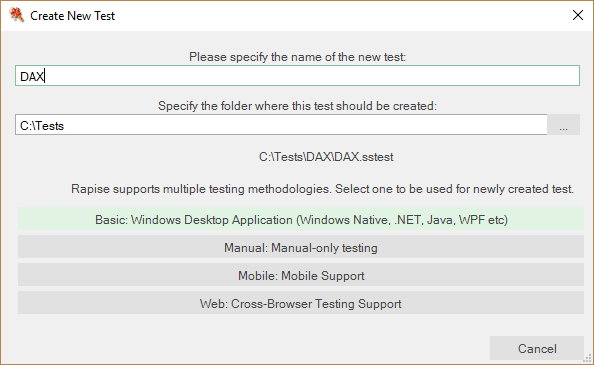The width and height of the screenshot is (594, 365).
Task: Pick the Mobile: Mobile Support methodology
Action: point(301,275)
